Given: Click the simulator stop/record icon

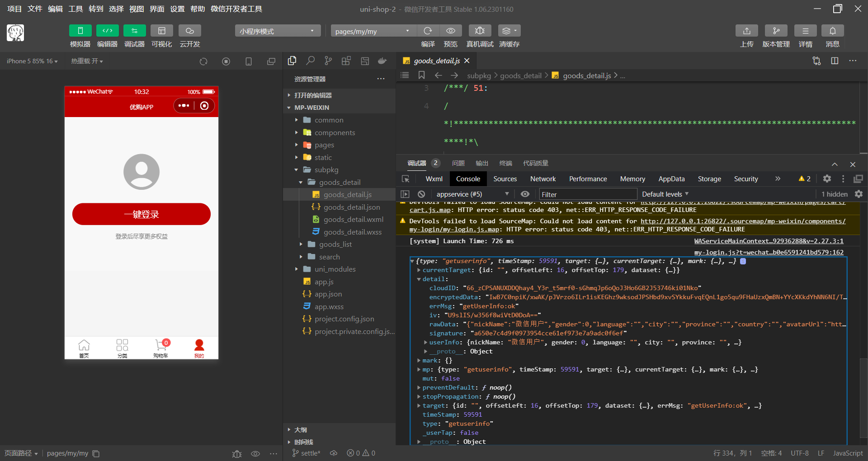Looking at the screenshot, I should click(226, 61).
